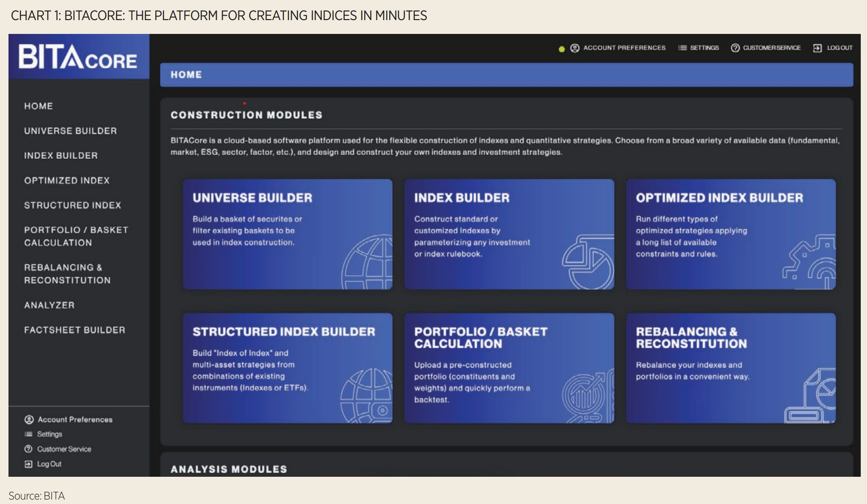Open the Rebalancing & Reconstitution card
The height and width of the screenshot is (504, 867).
[x=730, y=368]
